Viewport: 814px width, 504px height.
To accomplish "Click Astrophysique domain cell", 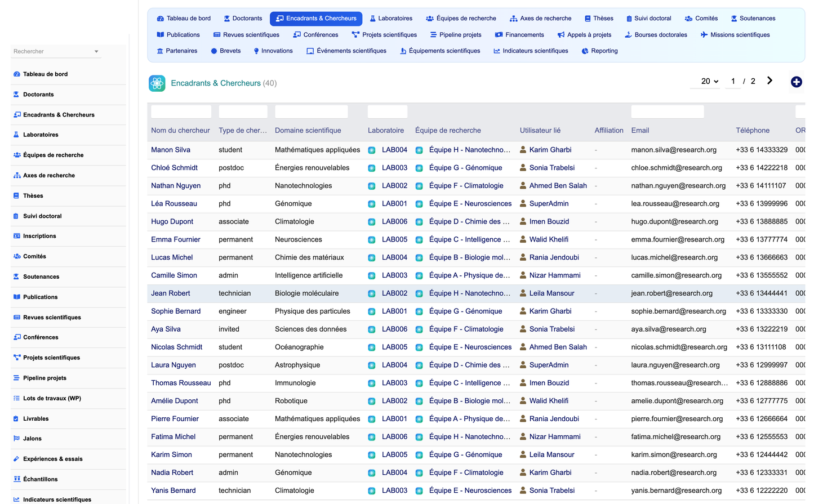I will click(x=297, y=365).
